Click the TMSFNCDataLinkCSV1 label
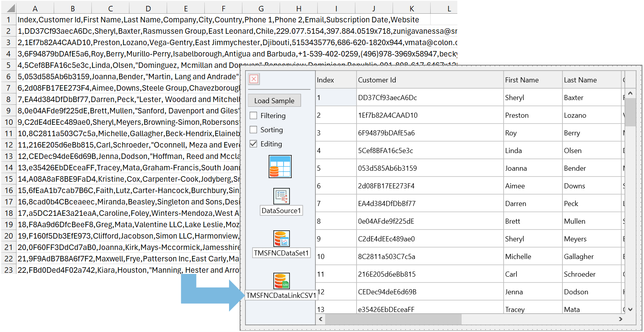This screenshot has width=644, height=332. point(281,295)
